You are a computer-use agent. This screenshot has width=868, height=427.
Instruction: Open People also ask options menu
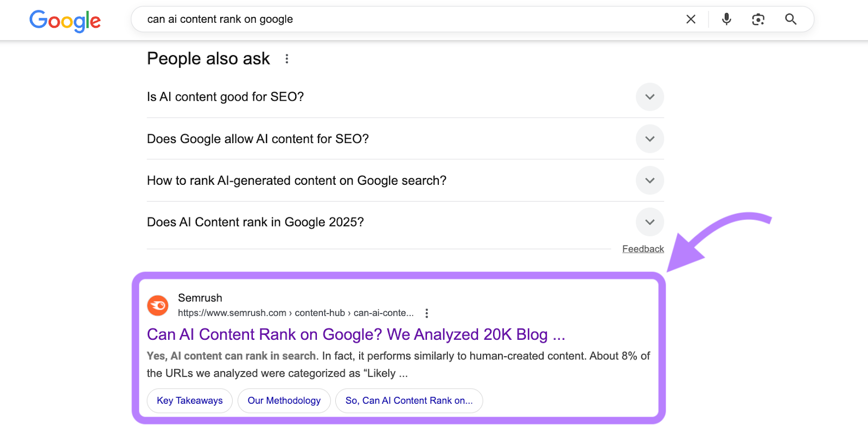pyautogui.click(x=287, y=59)
